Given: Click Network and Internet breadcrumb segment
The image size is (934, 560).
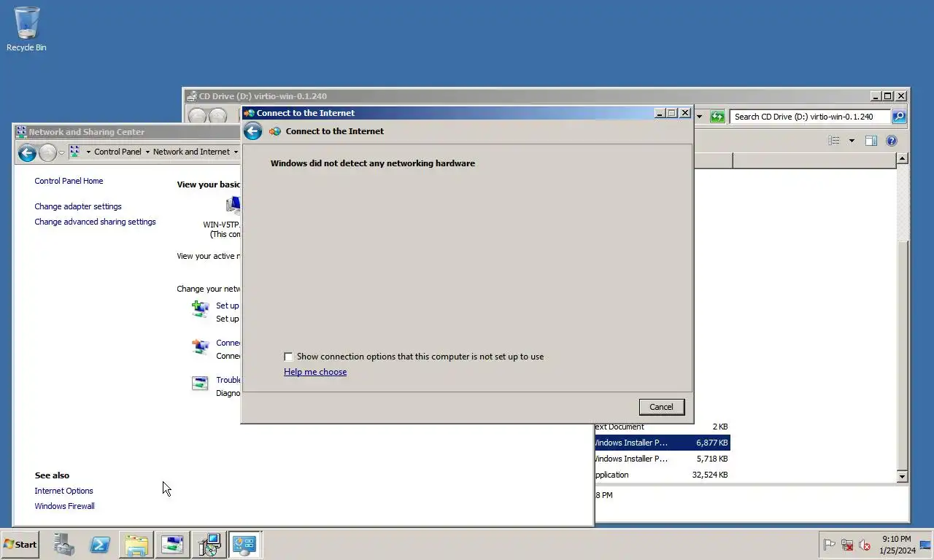Looking at the screenshot, I should pyautogui.click(x=191, y=152).
